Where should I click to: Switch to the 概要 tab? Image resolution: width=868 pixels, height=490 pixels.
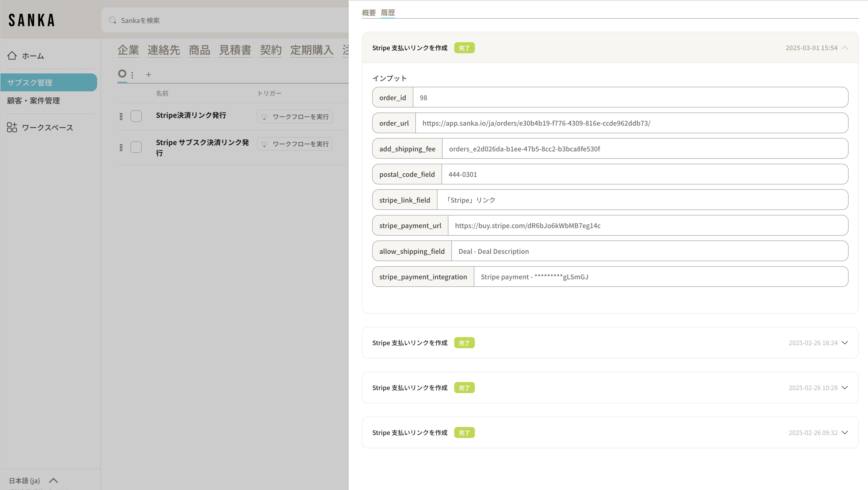click(369, 13)
